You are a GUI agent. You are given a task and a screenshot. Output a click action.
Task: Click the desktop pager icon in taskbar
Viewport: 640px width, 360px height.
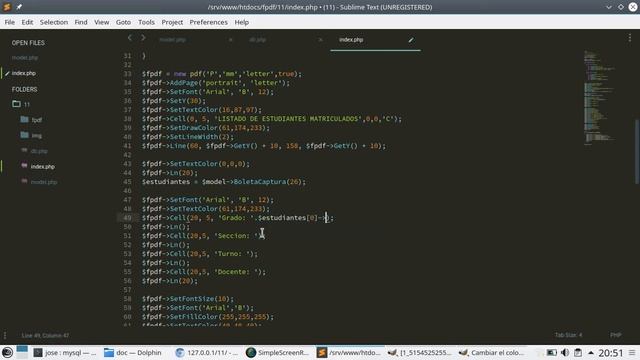(x=22, y=352)
